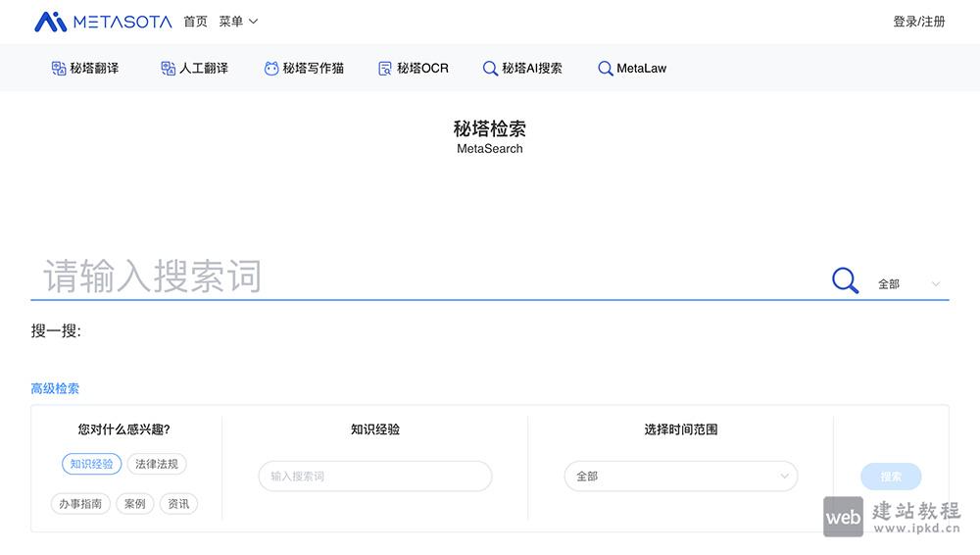Open the 选择时间范围 全部 dropdown
Screen dimensions: 980x555
pyautogui.click(x=681, y=477)
